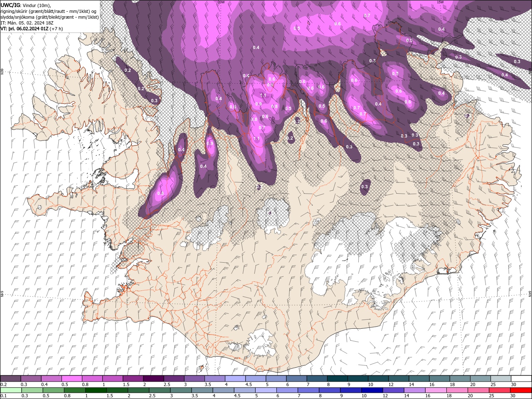Pick the bright pink upper-row swatch above 0.5

(72, 379)
